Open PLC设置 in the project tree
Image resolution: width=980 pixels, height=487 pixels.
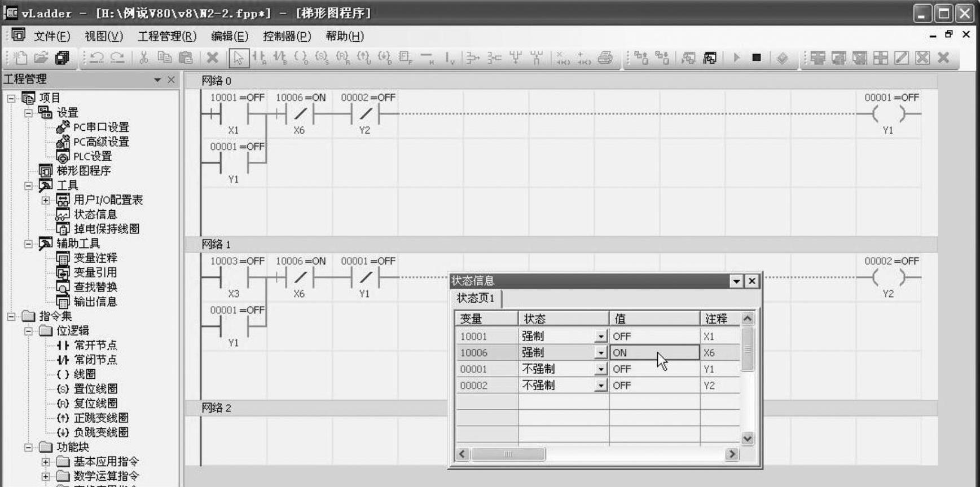(93, 157)
